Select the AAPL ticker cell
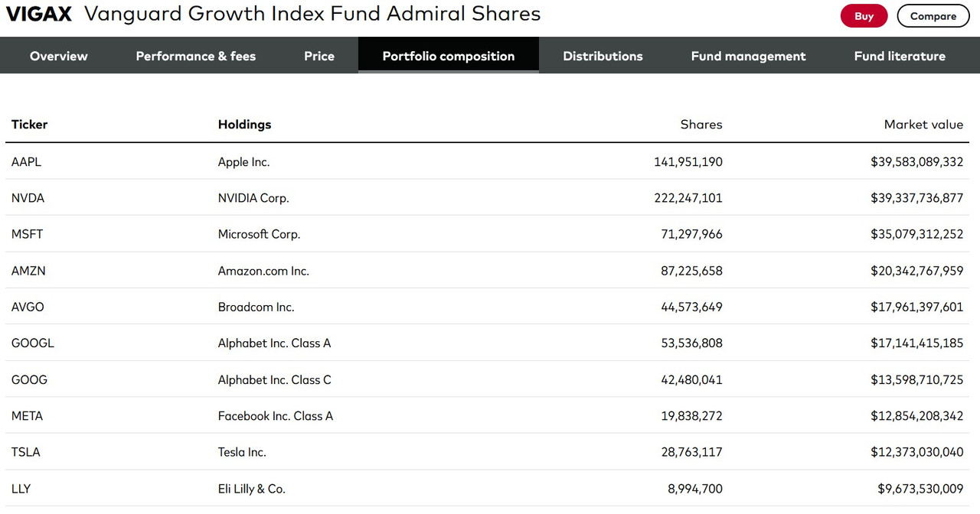Viewport: 980px width, 514px height. pos(26,162)
